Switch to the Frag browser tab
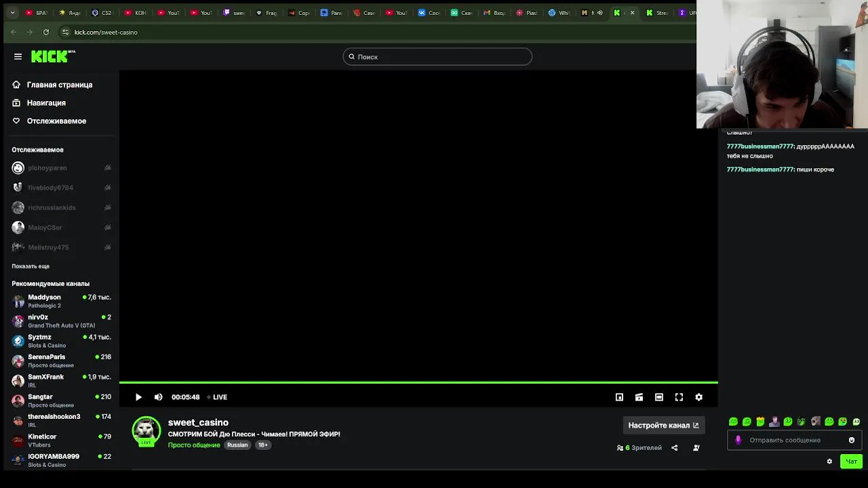Screen dimensions: 868x488 267,13
